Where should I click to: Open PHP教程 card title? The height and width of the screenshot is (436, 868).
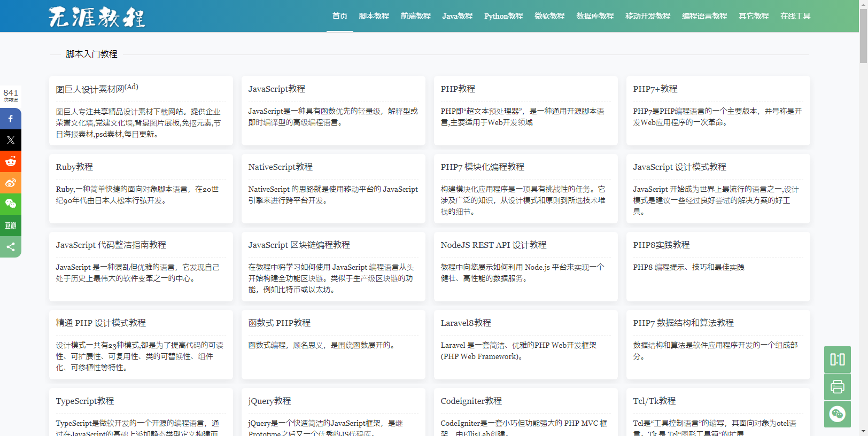(458, 89)
